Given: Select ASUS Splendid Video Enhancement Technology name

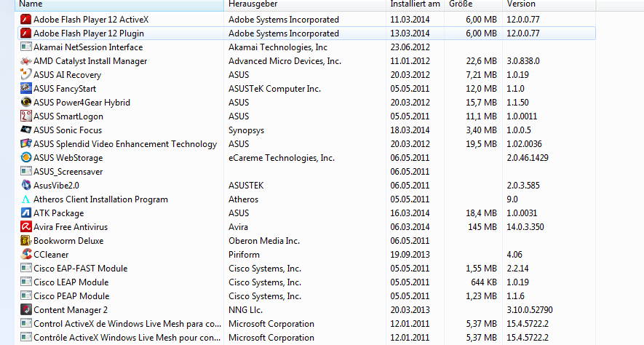Looking at the screenshot, I should pos(125,144).
